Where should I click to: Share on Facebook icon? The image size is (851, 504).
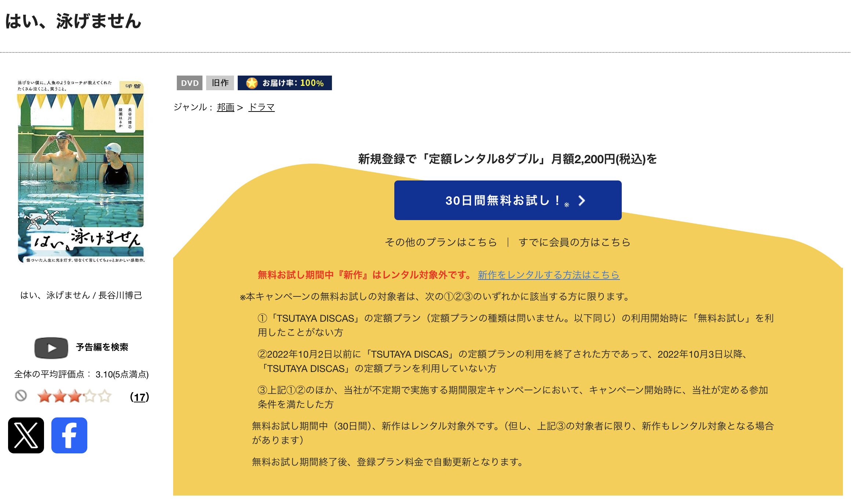point(69,435)
